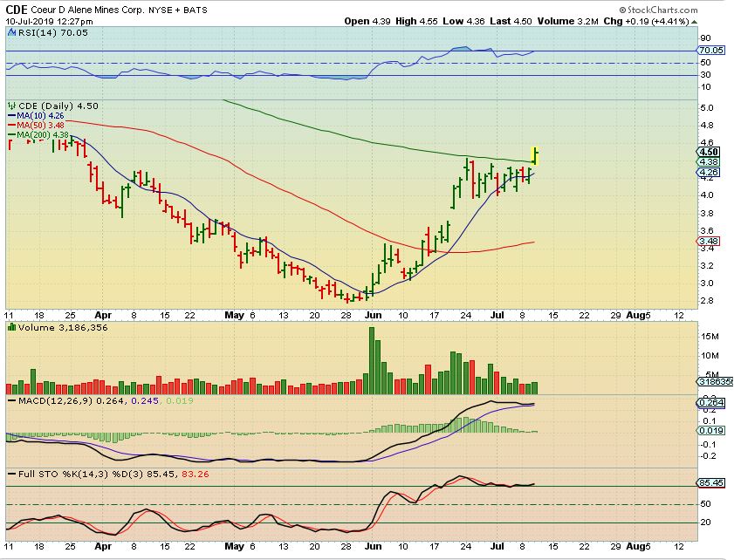Click the Low 4.36 value in header
734x560 pixels.
coord(463,22)
